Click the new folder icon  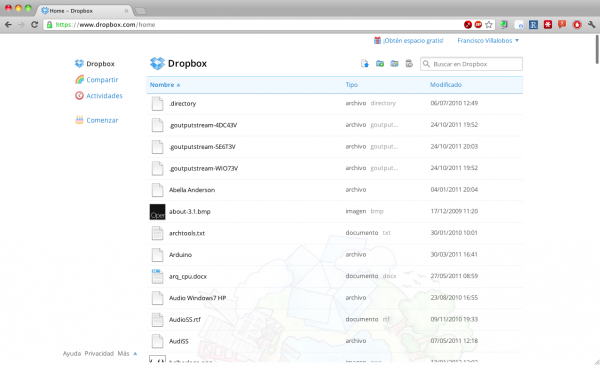(x=380, y=64)
